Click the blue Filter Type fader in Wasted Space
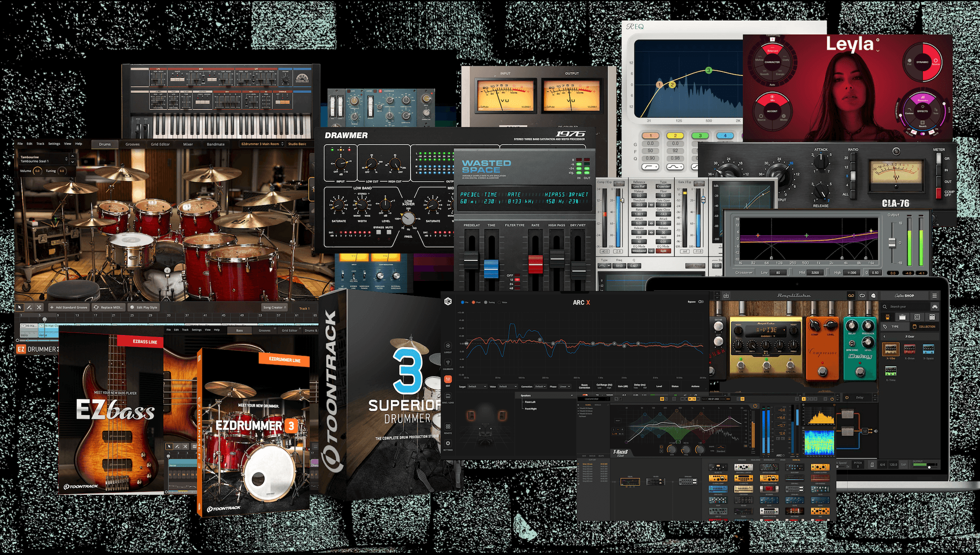980x555 pixels. pos(491,268)
